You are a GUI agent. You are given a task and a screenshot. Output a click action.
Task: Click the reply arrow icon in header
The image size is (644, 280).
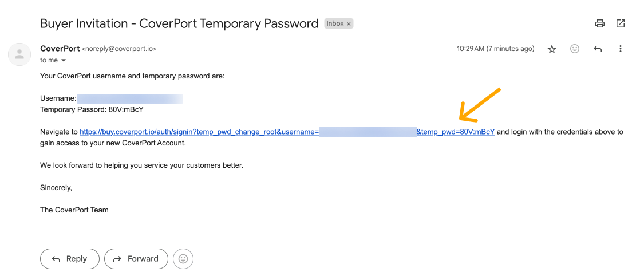click(x=598, y=49)
